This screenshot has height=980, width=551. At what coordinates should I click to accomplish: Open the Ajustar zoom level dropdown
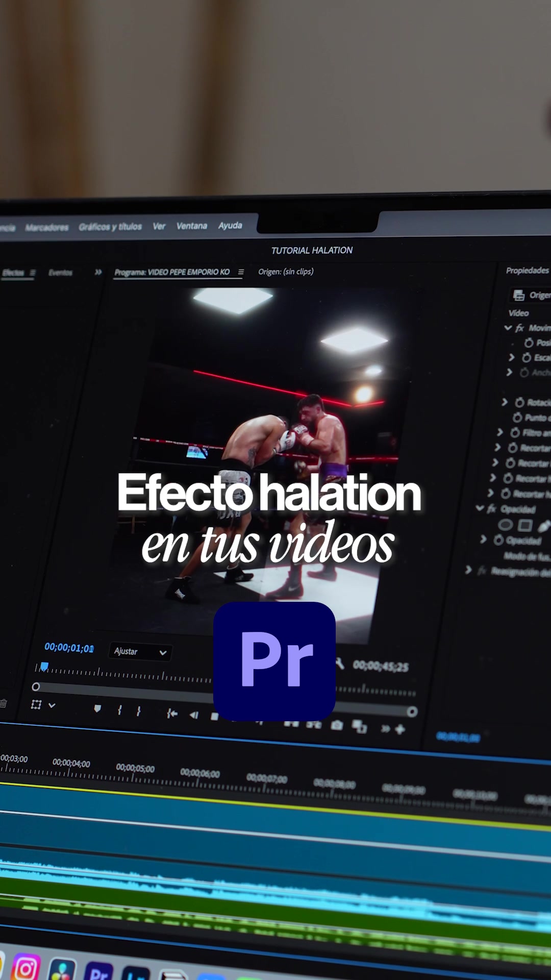140,652
